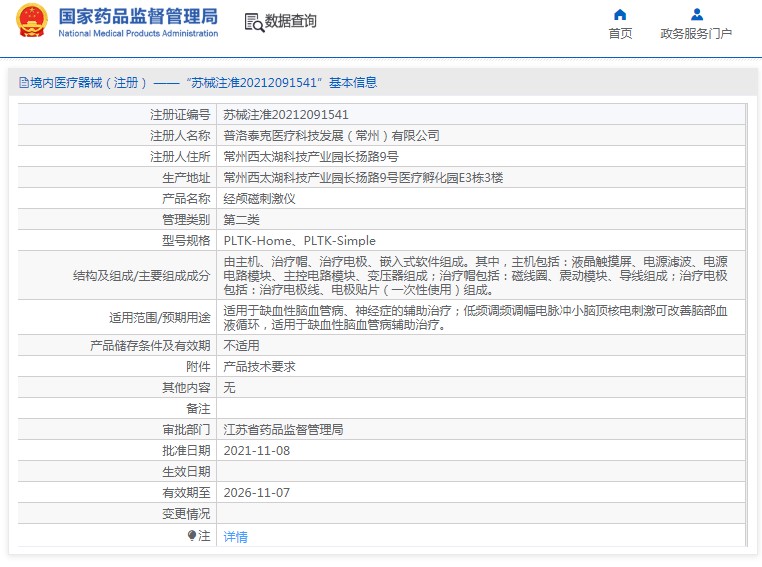Open the 数据查询 text link

[x=290, y=21]
